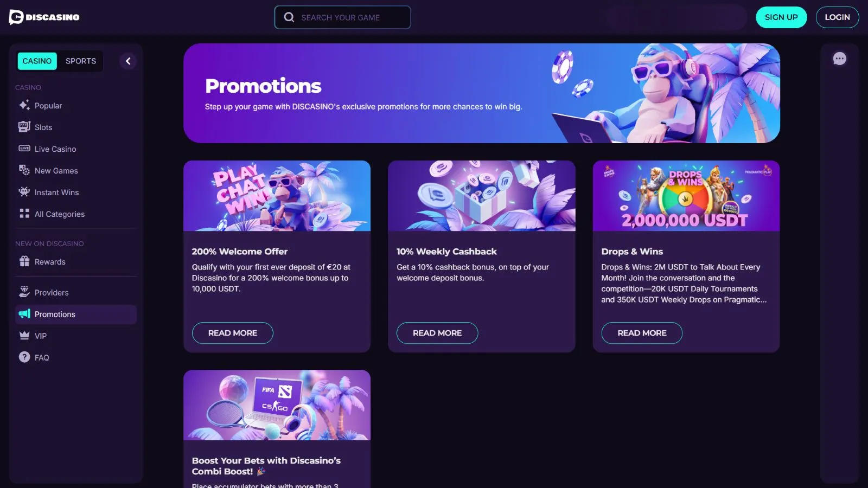Screen dimensions: 868x488
Task: Click the Rewards gift icon
Action: point(24,261)
